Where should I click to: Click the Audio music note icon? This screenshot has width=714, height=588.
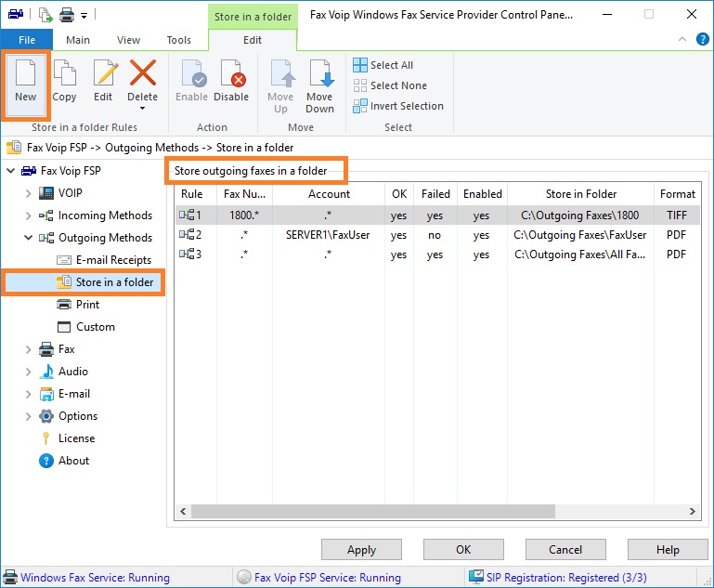pyautogui.click(x=46, y=372)
